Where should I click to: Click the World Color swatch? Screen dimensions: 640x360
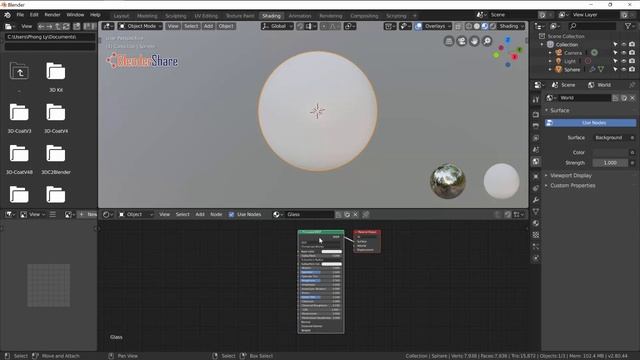coord(611,152)
